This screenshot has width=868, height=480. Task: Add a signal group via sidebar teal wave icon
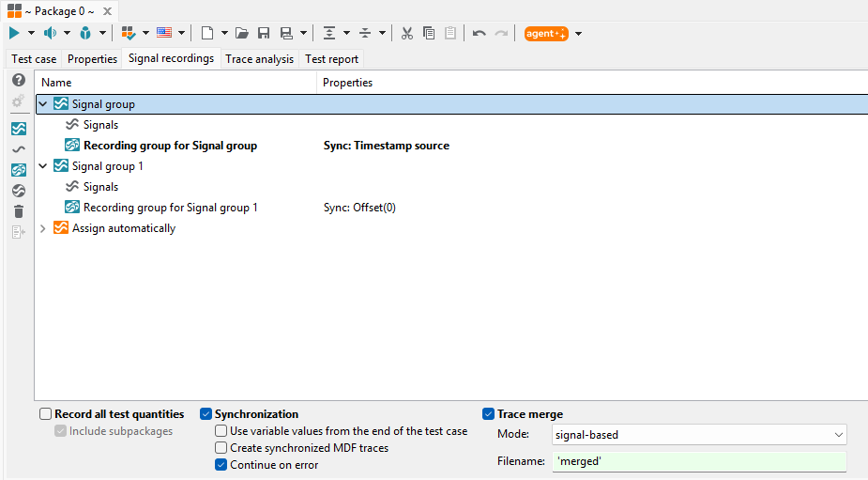point(18,129)
